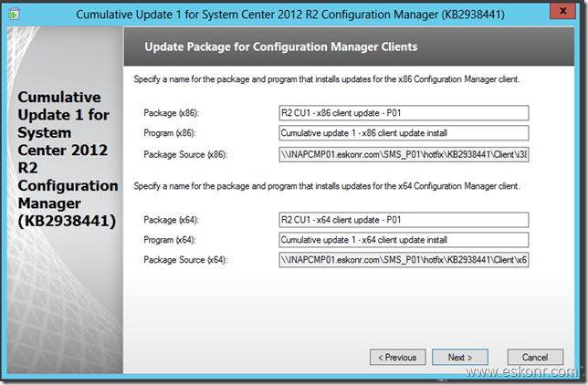Click the sidebar title ending in (KB2938441)
This screenshot has width=588, height=385.
[68, 159]
